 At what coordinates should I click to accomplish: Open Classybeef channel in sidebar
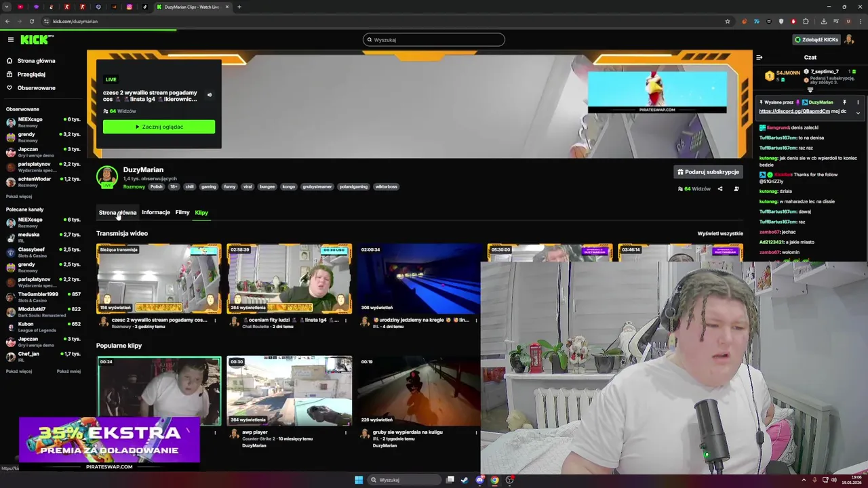tap(43, 252)
